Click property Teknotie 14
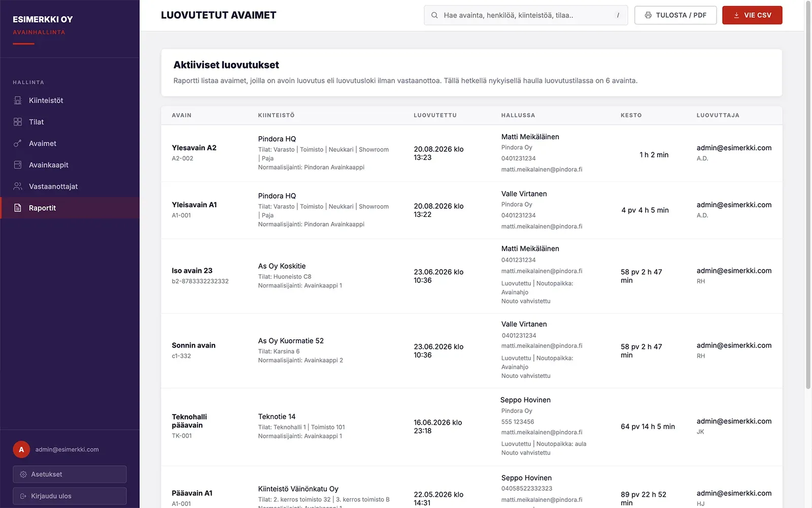The width and height of the screenshot is (812, 508). 277,417
